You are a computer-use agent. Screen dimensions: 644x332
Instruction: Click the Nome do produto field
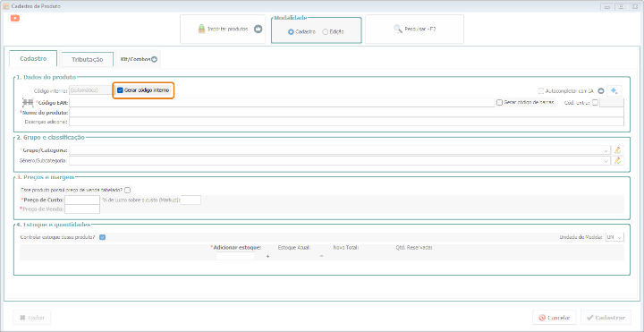click(x=347, y=112)
